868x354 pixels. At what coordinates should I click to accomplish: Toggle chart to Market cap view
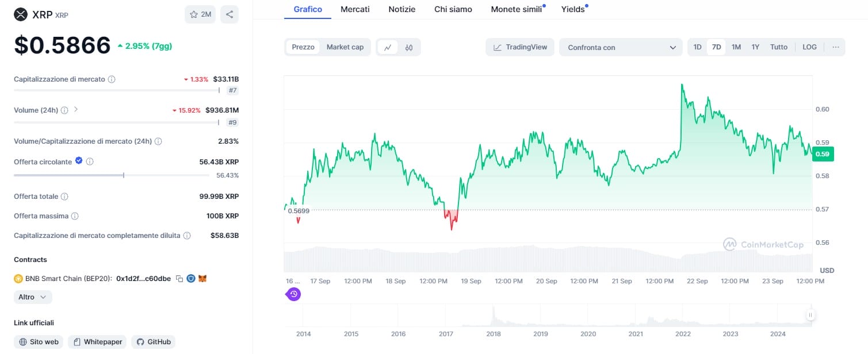pos(345,47)
